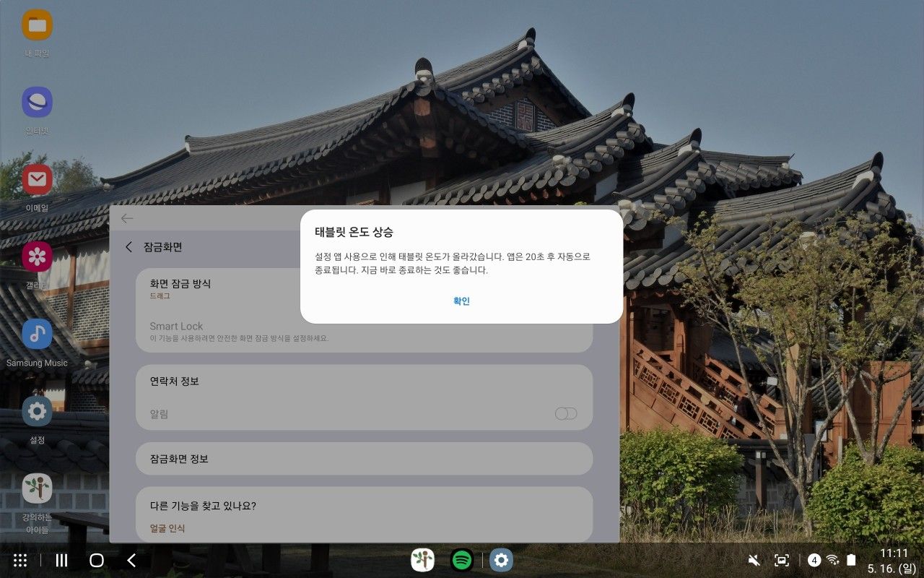This screenshot has width=924, height=578.
Task: Open the notification count badge
Action: pos(814,560)
